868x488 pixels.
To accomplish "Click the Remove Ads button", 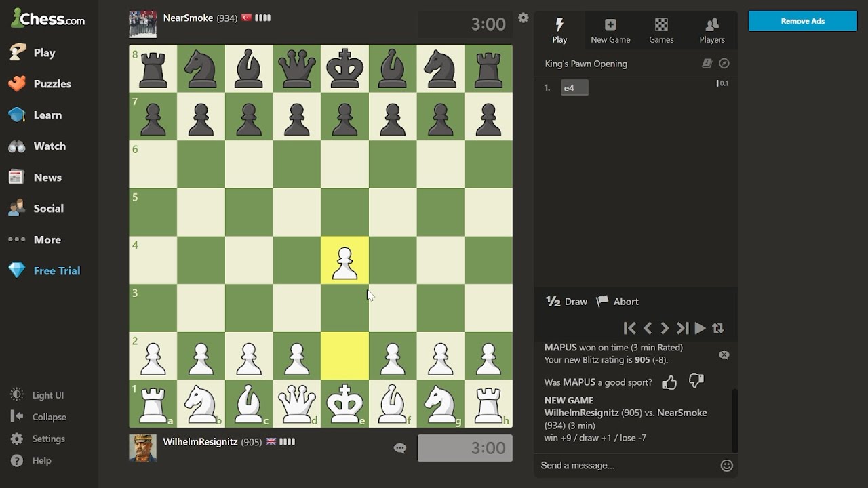I will [802, 21].
